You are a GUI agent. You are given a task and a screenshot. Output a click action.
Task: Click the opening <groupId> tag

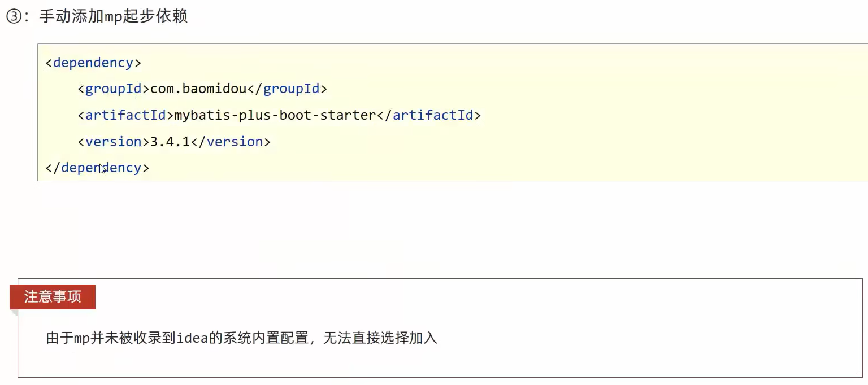(x=114, y=89)
